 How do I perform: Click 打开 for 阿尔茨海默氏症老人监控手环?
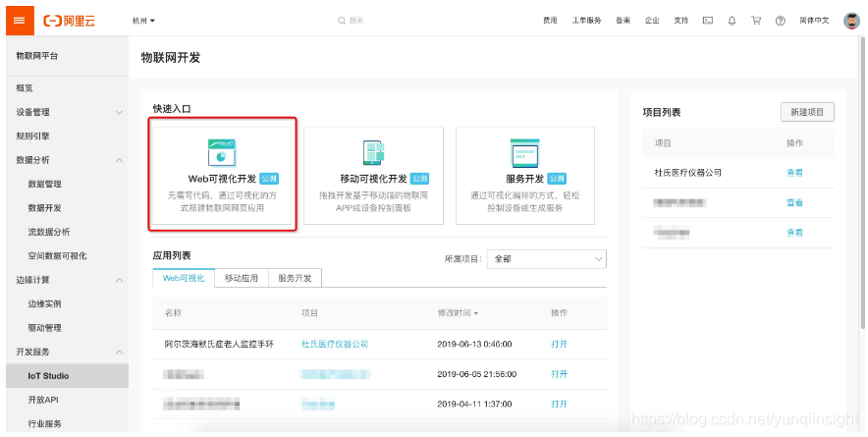[559, 344]
